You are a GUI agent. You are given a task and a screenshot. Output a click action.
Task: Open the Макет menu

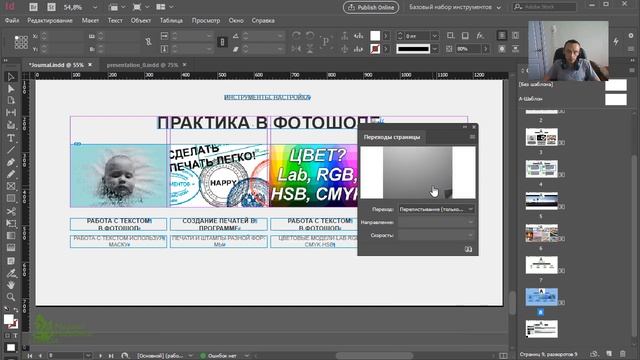click(x=90, y=20)
